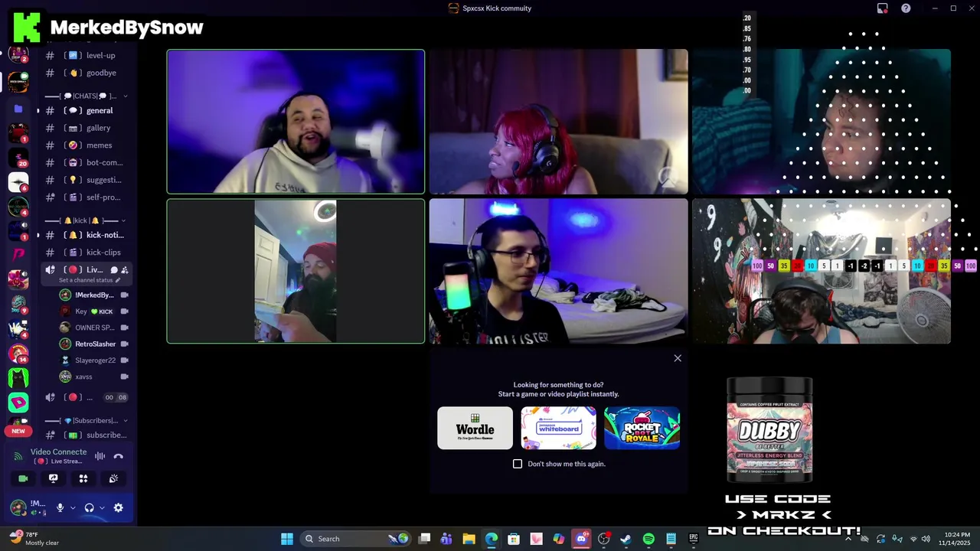Open second voice channel with 00 08 counter
Viewport: 980px width, 551px height.
tap(87, 397)
